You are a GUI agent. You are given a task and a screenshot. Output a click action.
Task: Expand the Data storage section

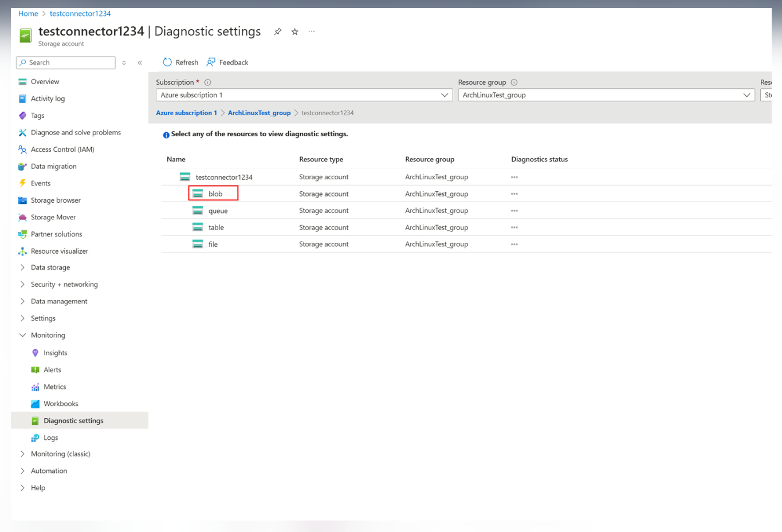pos(50,267)
